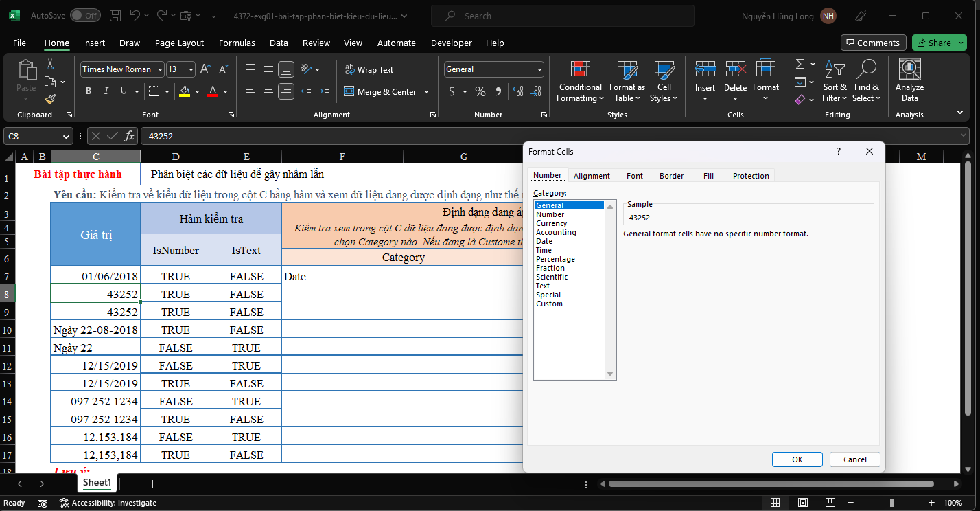The image size is (980, 511).
Task: Click the Format Painter brush icon
Action: point(50,99)
